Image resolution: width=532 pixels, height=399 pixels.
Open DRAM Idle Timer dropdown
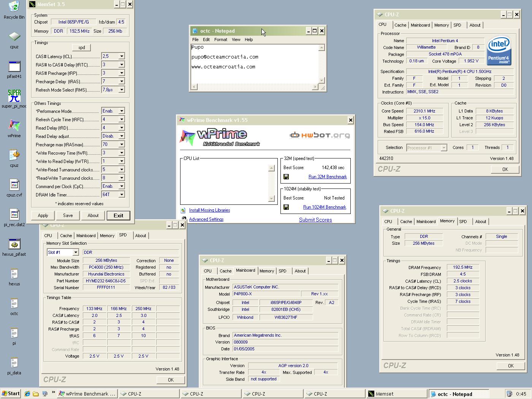coord(122,195)
